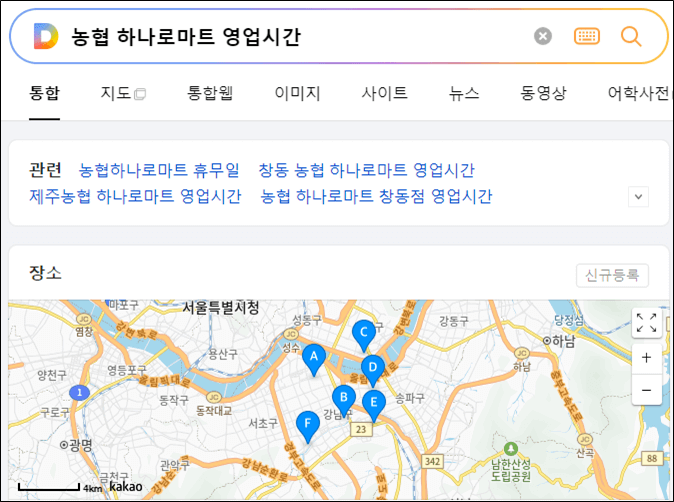
Task: Clear the search query with the X icon
Action: pyautogui.click(x=543, y=36)
